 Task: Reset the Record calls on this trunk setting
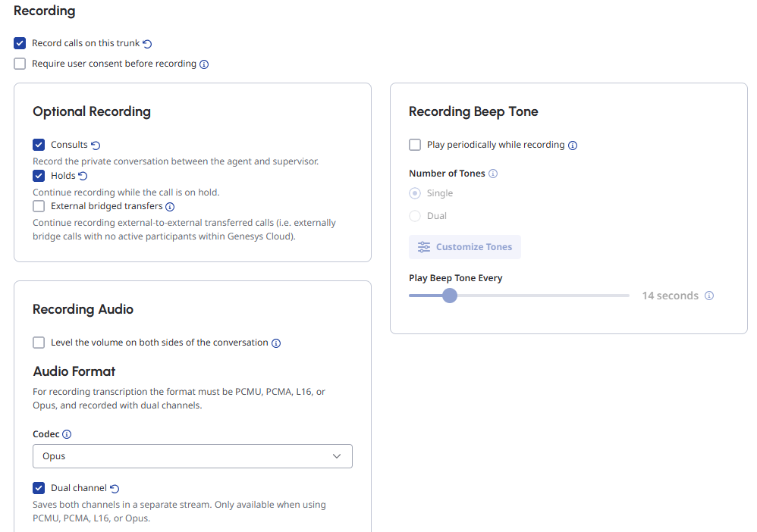148,44
